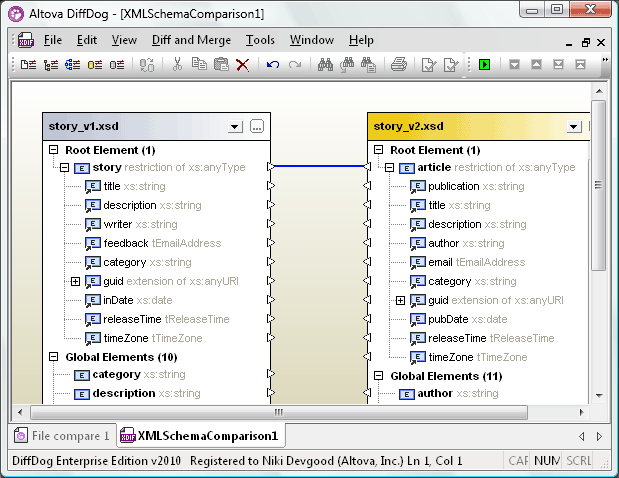Click the browse (...) button for story_v1.xsd
Viewport: 619px width, 478px height.
point(257,127)
